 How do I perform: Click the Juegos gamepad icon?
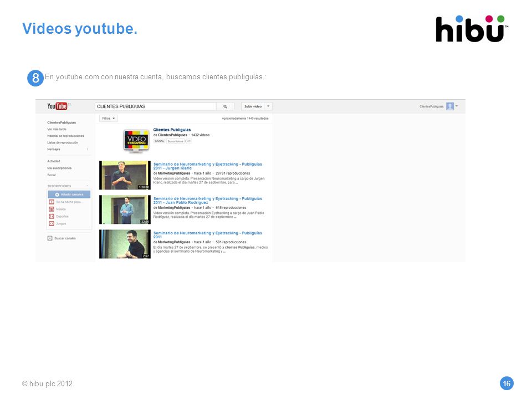[x=52, y=223]
